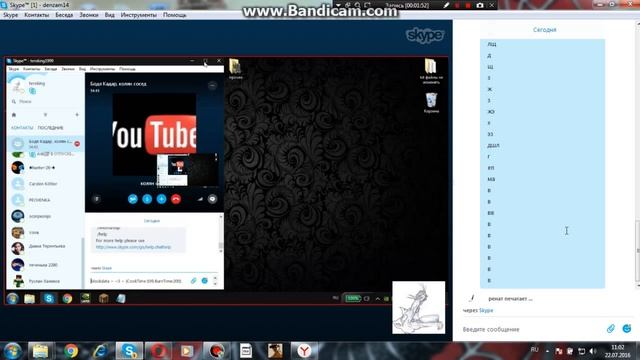Click the self-view sketch thumbnail
640x360 pixels.
[x=418, y=307]
